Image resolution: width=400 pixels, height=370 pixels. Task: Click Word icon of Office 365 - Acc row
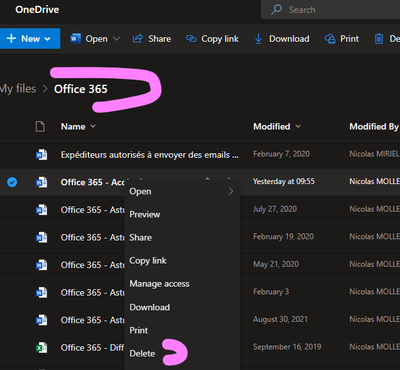(x=41, y=182)
